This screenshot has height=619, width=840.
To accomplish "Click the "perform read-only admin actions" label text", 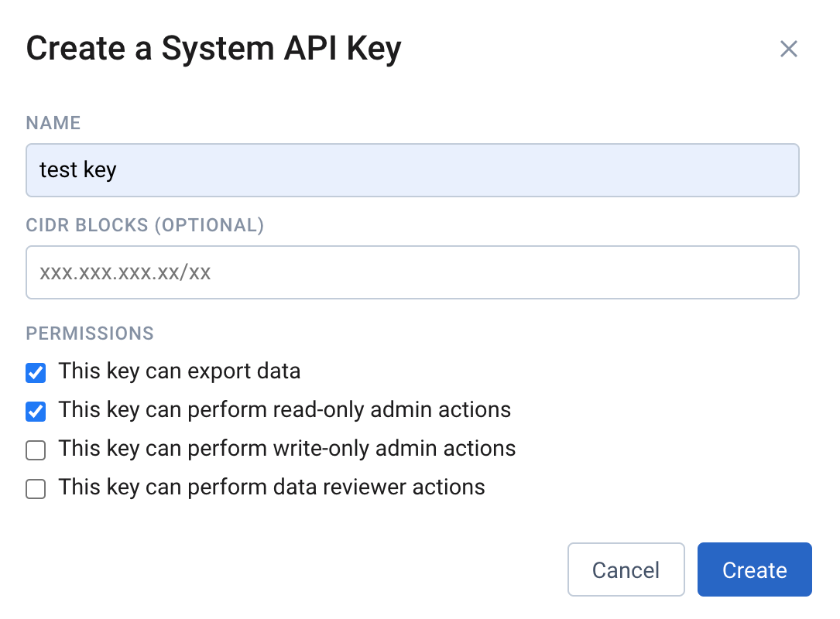I will 285,410.
